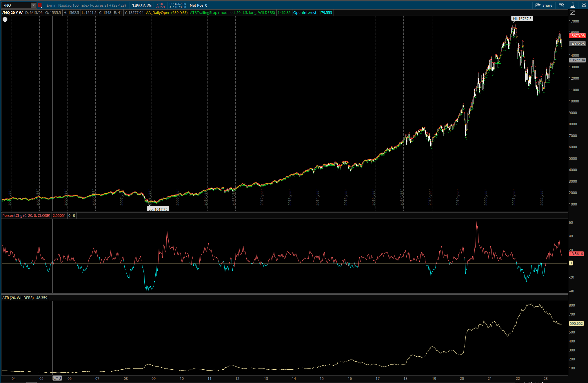This screenshot has width=588, height=383.
Task: Click the 2.55051 PercentChg value
Action: coord(59,215)
